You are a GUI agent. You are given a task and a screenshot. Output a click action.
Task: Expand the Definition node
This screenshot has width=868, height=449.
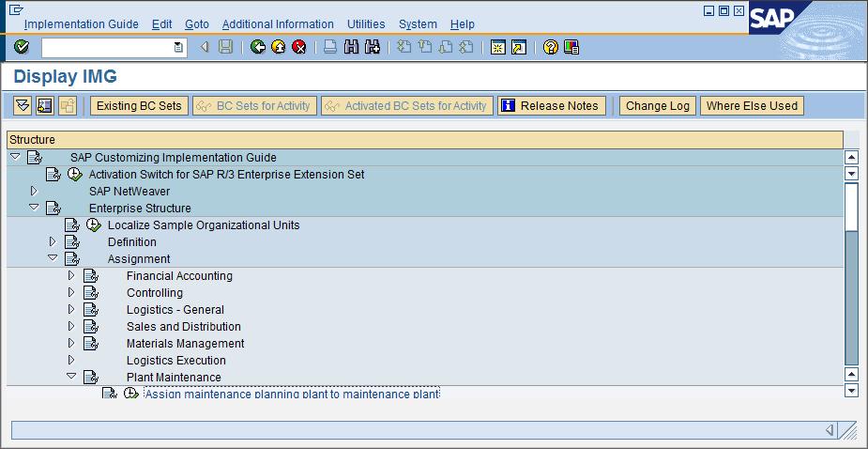tap(53, 241)
